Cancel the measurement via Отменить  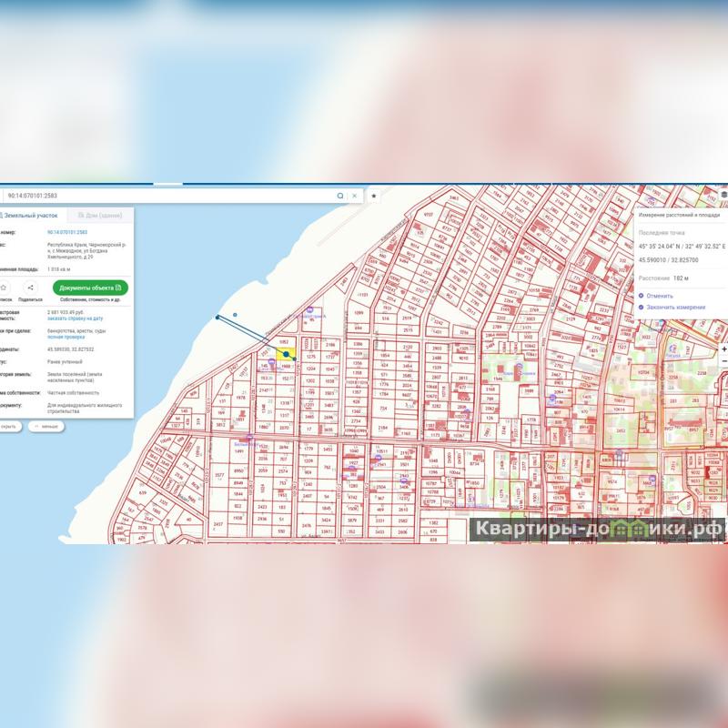point(660,296)
